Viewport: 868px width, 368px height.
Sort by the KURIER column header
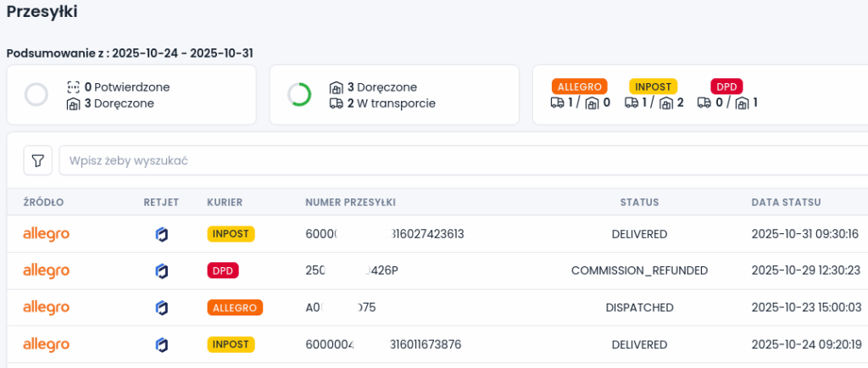pos(225,203)
